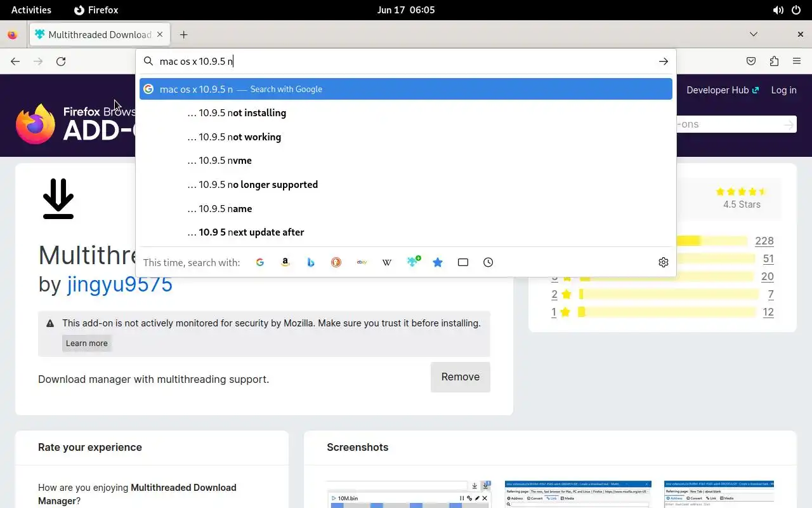This screenshot has width=812, height=508.
Task: Open a new tab with plus button
Action: pos(183,35)
